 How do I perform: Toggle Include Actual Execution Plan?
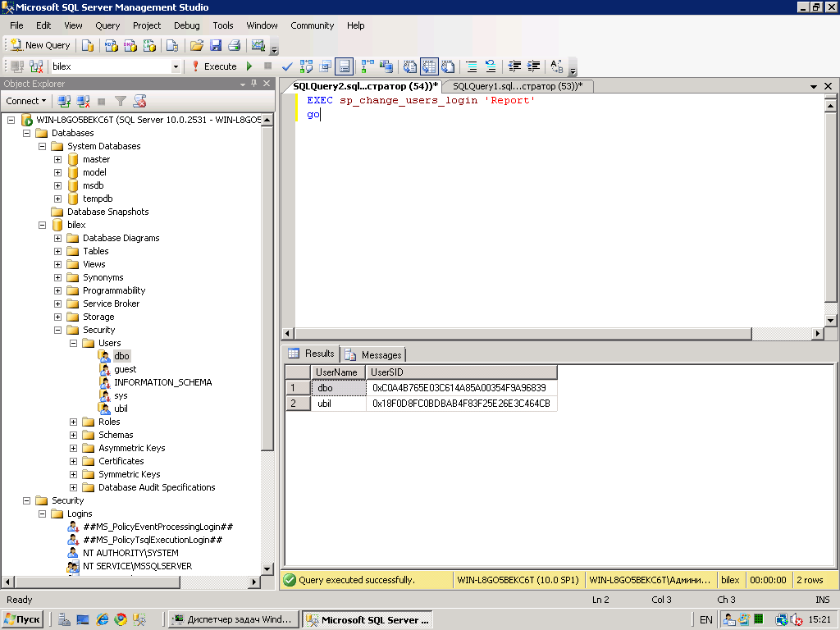(x=367, y=66)
